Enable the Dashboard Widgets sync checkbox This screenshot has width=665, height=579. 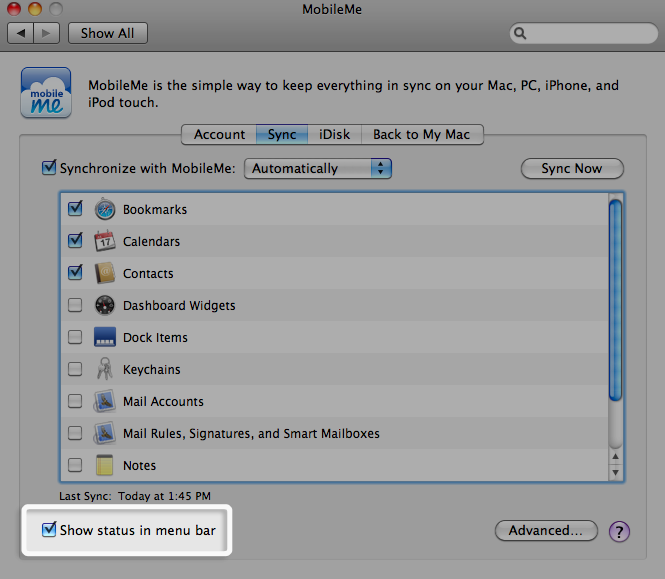(x=75, y=306)
